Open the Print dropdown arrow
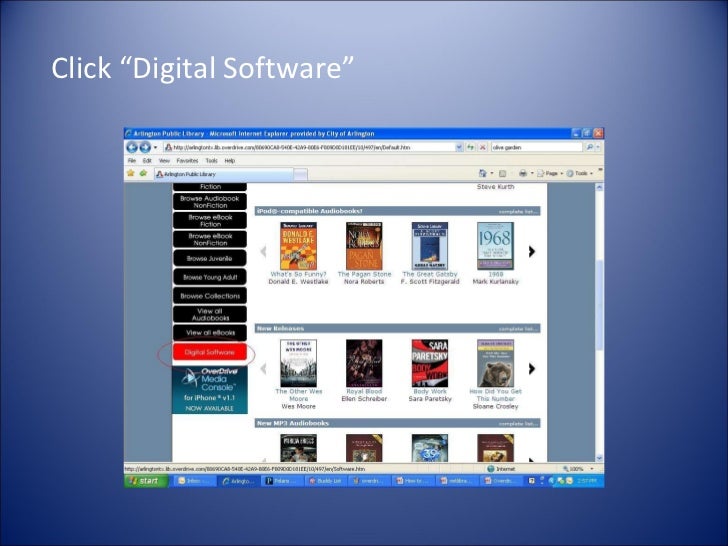 [x=532, y=174]
